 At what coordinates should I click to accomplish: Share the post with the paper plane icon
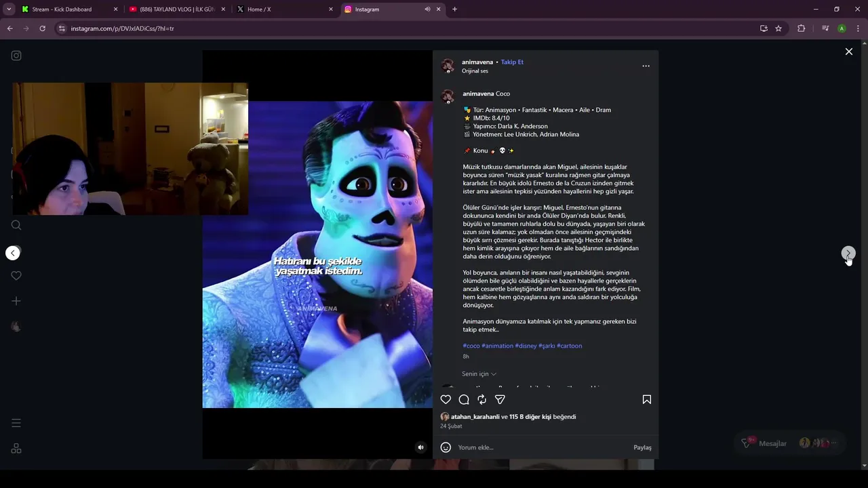click(500, 400)
